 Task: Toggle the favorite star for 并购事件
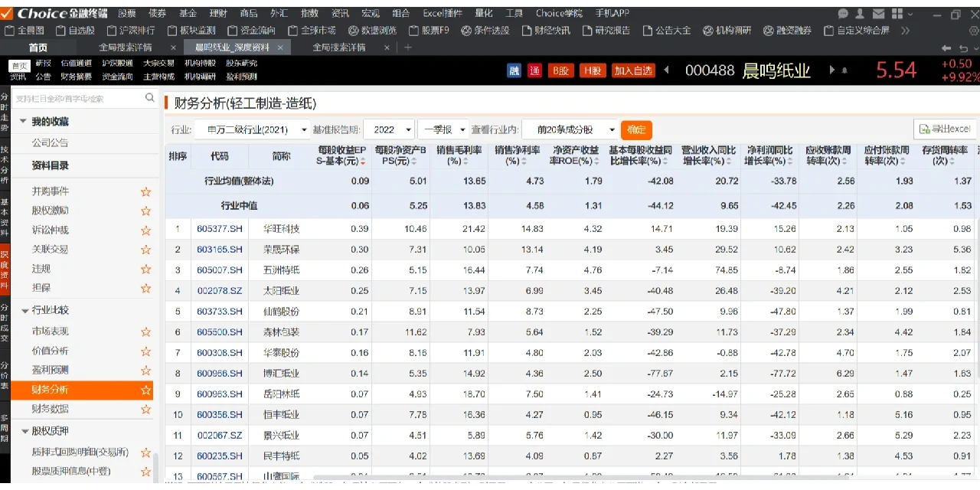(145, 191)
